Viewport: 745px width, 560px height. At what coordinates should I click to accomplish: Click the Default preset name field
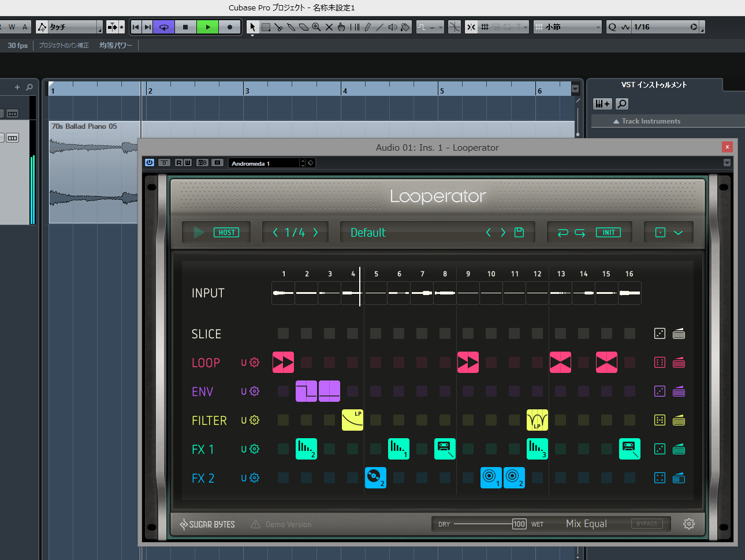(x=368, y=233)
